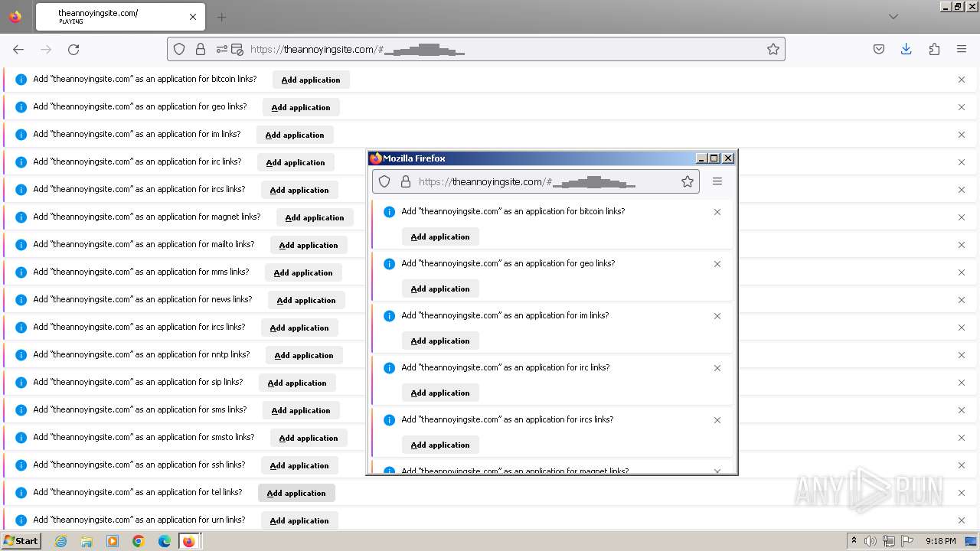
Task: Launch Google Chrome from taskbar
Action: (x=139, y=541)
